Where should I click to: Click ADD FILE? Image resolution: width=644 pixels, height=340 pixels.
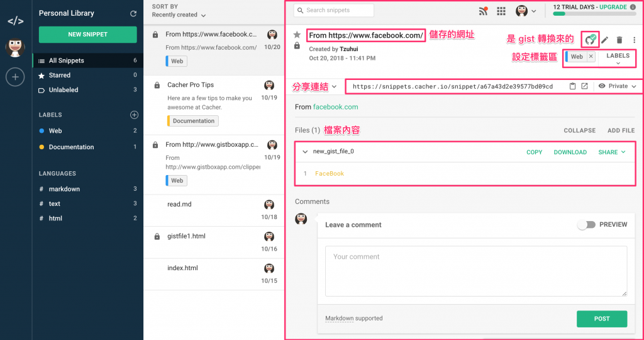point(621,130)
